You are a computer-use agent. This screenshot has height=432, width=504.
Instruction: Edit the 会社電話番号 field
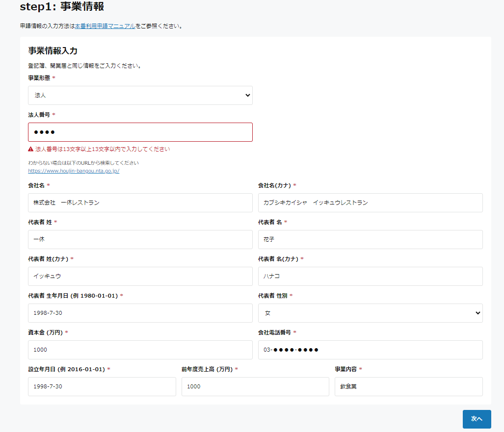370,350
